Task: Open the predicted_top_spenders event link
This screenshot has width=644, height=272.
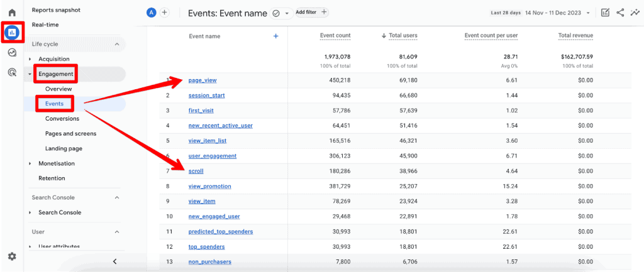Action: 221,231
